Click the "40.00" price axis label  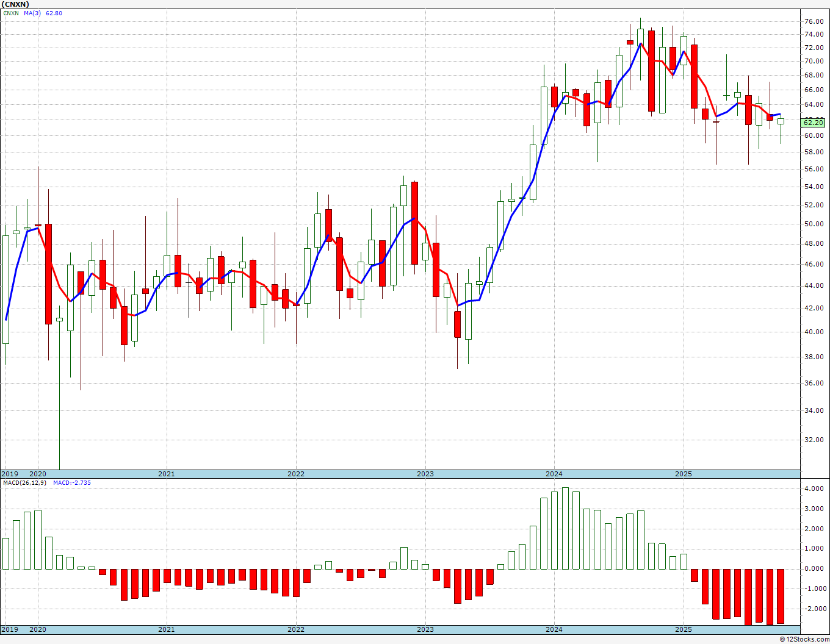coord(814,332)
